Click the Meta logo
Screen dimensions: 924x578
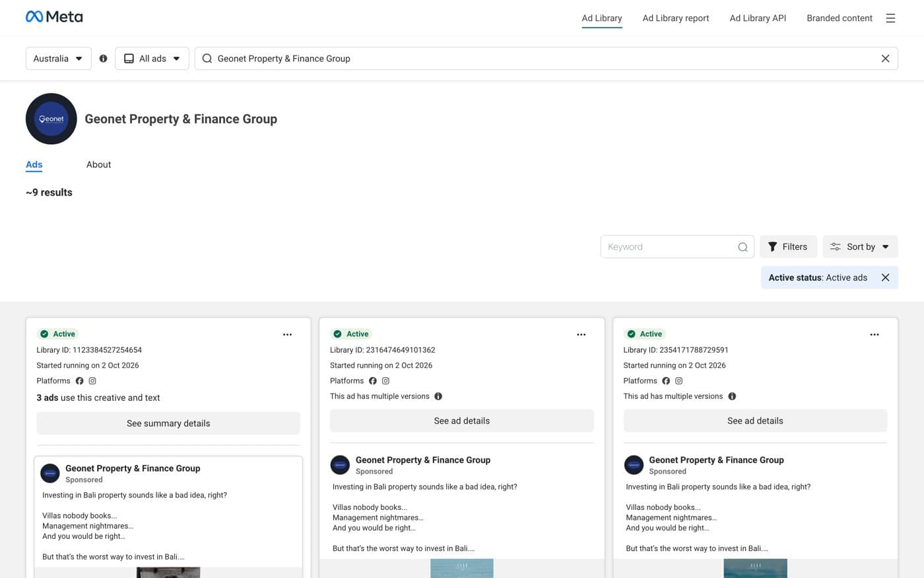54,17
